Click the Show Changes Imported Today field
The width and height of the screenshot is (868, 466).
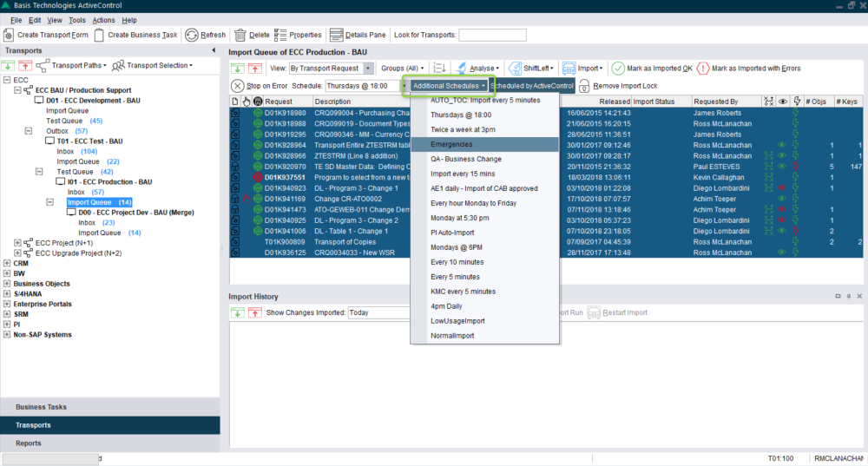tap(378, 312)
